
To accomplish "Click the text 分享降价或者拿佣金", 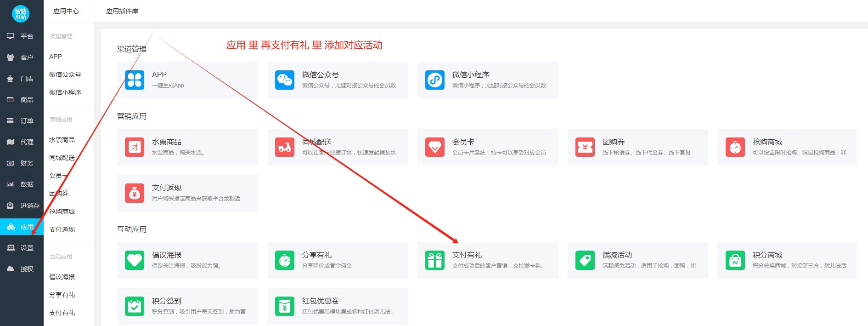I will pyautogui.click(x=327, y=266).
